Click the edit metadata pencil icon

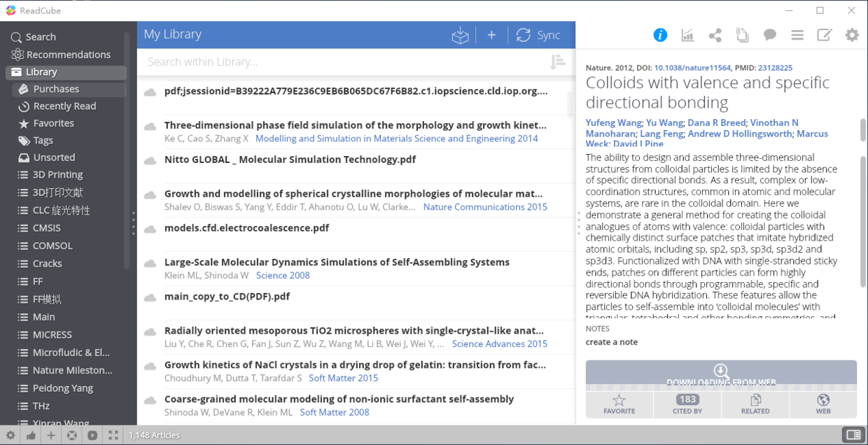[824, 35]
